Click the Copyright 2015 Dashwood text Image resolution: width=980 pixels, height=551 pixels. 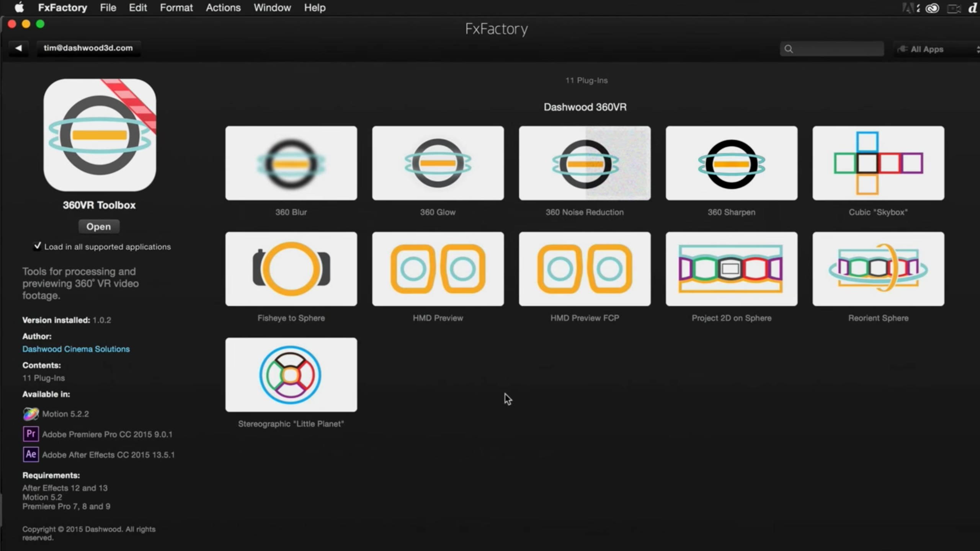(x=89, y=533)
